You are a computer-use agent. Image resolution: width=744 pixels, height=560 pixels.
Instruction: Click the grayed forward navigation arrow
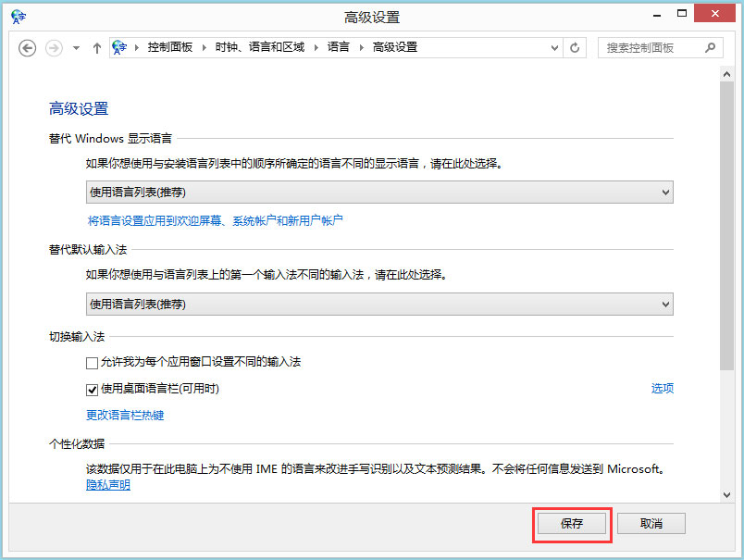tap(53, 47)
